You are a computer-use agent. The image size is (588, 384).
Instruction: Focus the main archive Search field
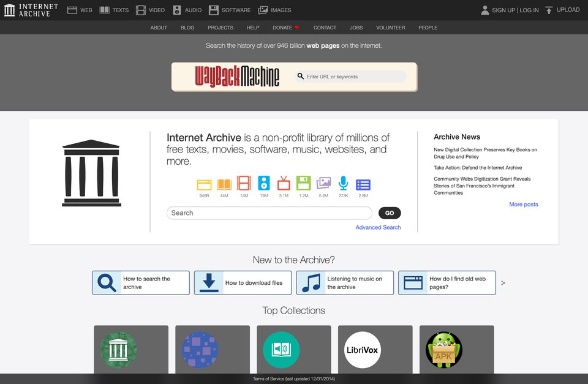click(x=269, y=213)
